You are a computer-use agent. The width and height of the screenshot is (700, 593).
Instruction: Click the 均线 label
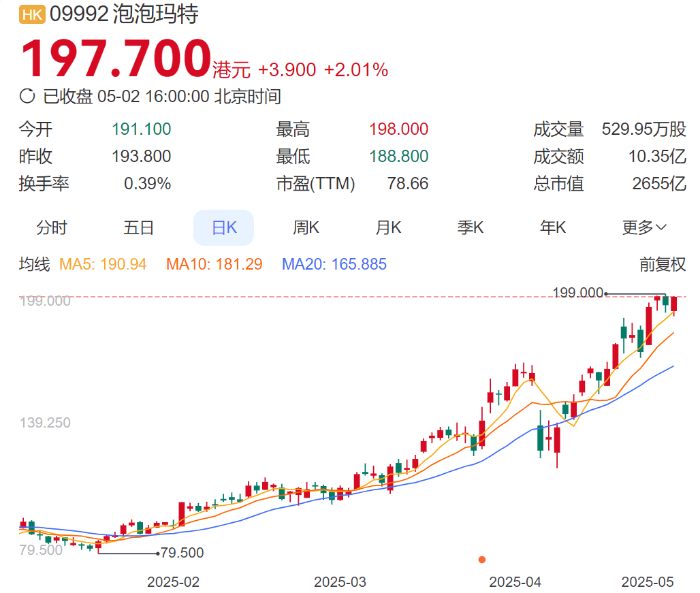pos(34,264)
